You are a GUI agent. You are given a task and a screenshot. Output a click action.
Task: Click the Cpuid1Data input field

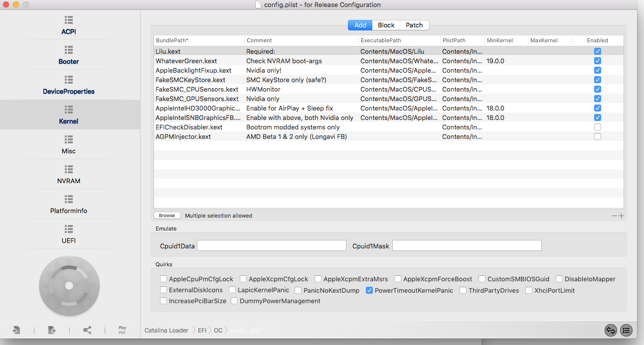(272, 245)
